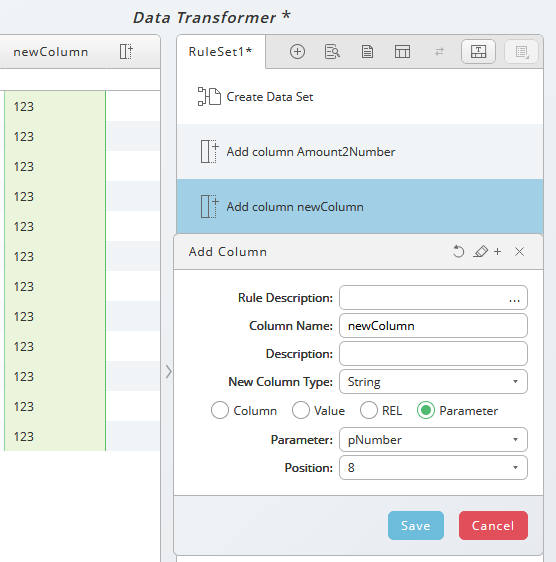
Task: Click the reset undo icon in Add Column
Action: (x=458, y=252)
